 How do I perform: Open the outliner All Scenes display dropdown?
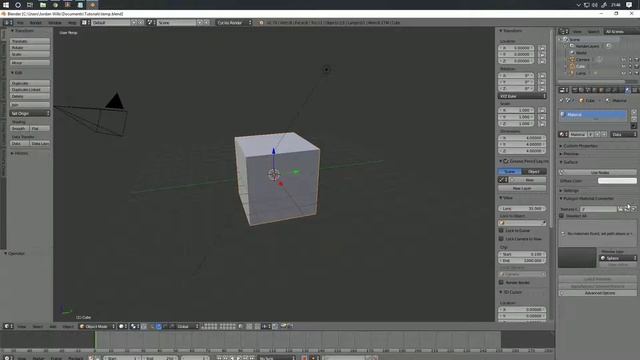tap(621, 31)
